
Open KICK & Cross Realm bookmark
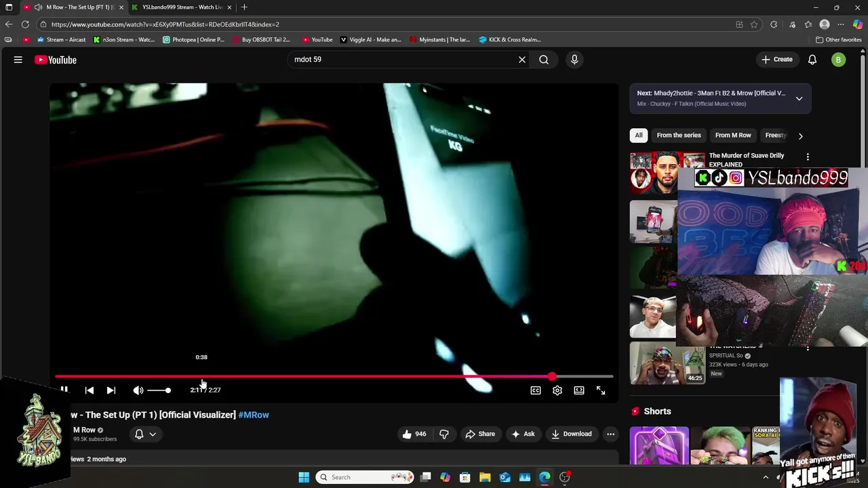(x=510, y=40)
